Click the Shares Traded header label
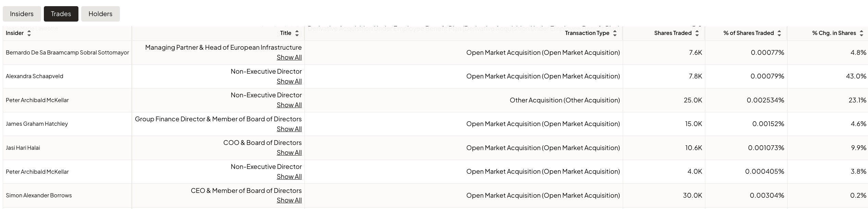This screenshot has height=209, width=868. 673,33
